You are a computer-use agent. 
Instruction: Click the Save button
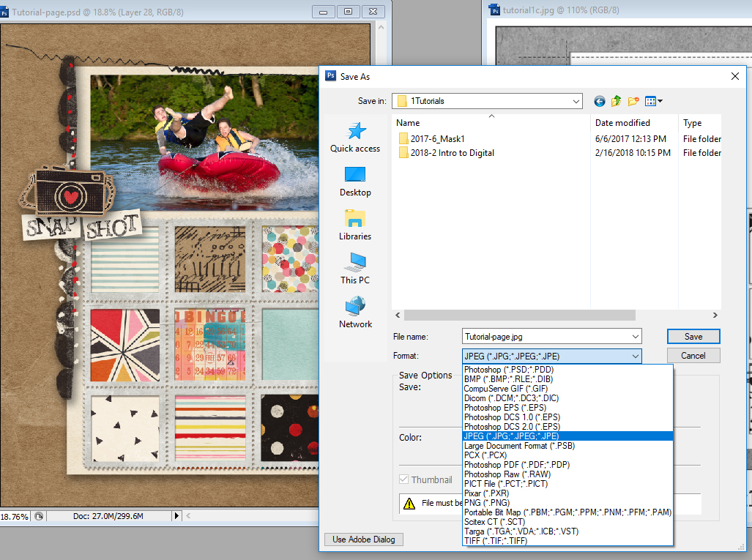(693, 336)
